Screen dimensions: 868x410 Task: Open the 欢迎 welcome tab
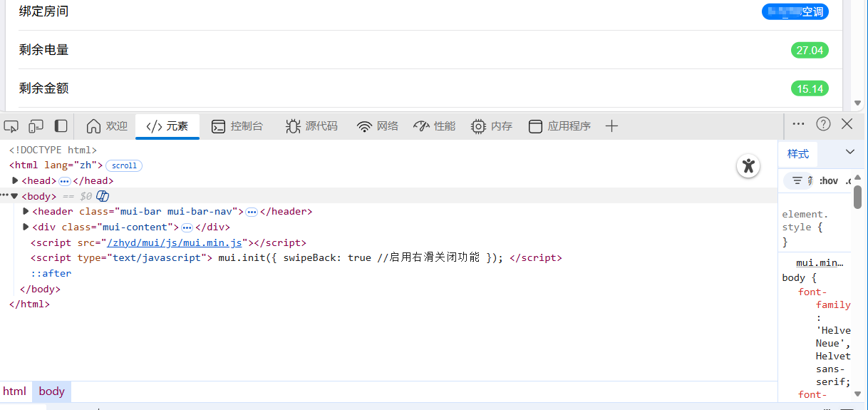[x=107, y=126]
